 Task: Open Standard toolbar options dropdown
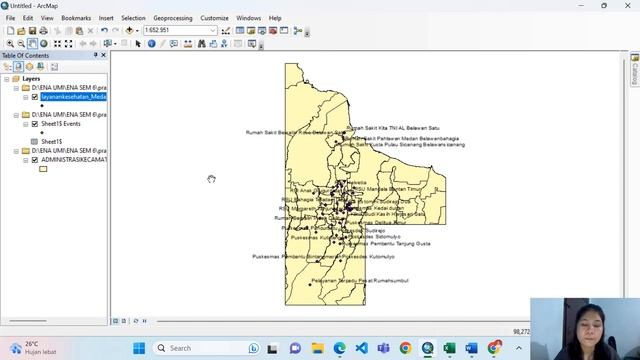tap(307, 33)
